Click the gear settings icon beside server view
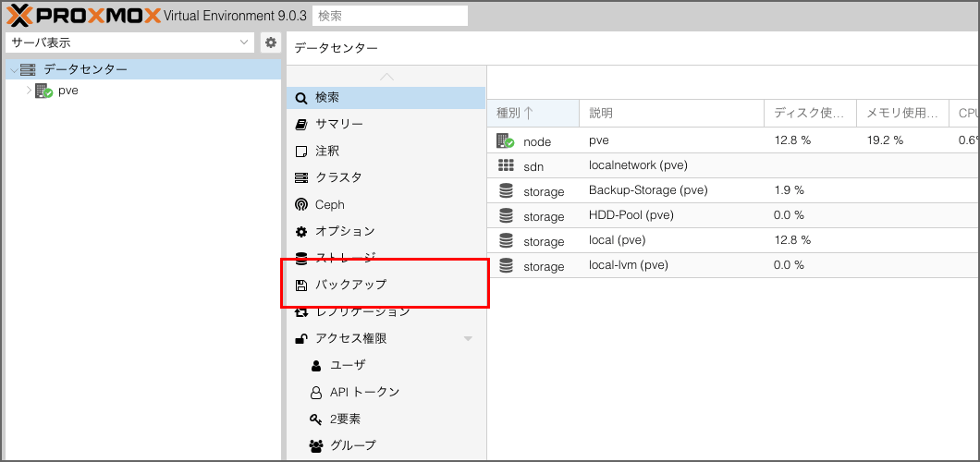Screen dimensions: 980x462 coord(270,43)
